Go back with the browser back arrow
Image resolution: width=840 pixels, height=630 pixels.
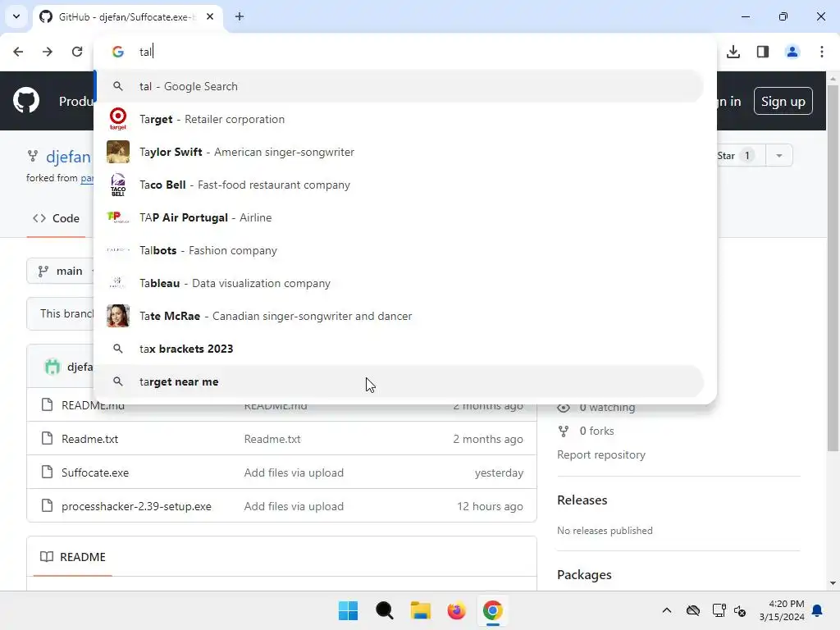(18, 52)
